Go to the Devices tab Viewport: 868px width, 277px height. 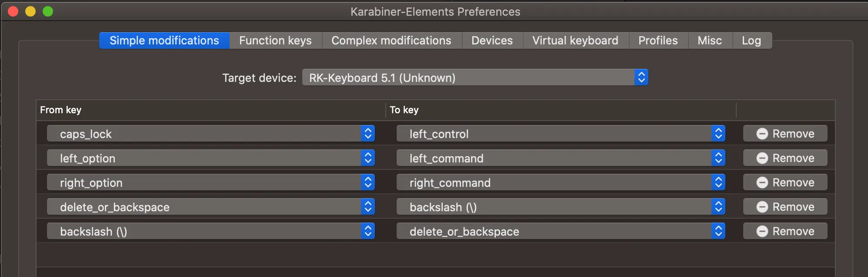tap(492, 41)
